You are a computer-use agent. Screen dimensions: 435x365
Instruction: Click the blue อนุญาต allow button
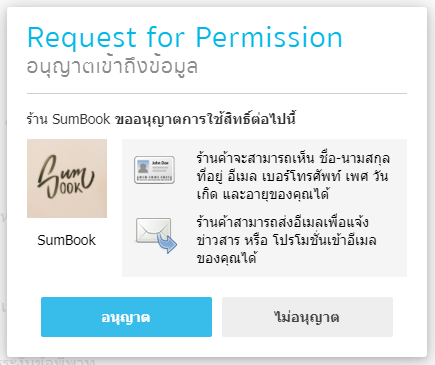pyautogui.click(x=126, y=317)
